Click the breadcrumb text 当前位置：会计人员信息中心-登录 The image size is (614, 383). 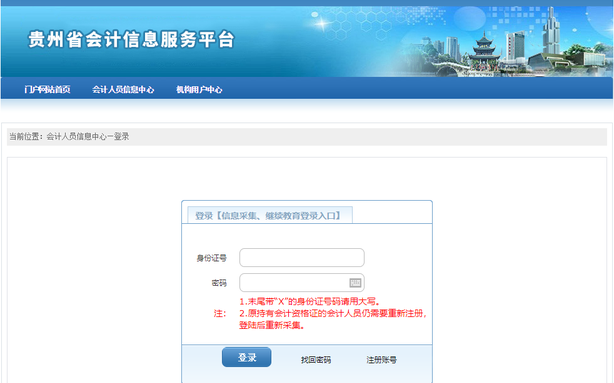tap(69, 137)
